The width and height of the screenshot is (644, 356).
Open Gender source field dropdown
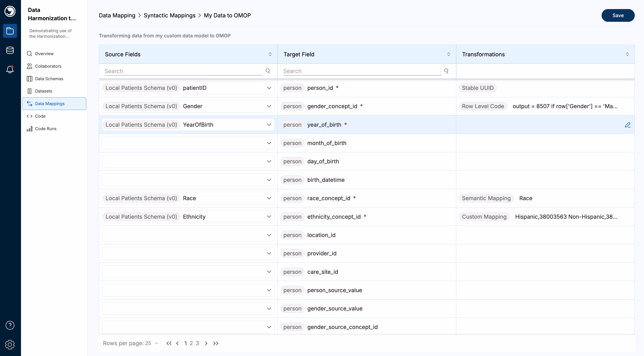[x=188, y=106]
